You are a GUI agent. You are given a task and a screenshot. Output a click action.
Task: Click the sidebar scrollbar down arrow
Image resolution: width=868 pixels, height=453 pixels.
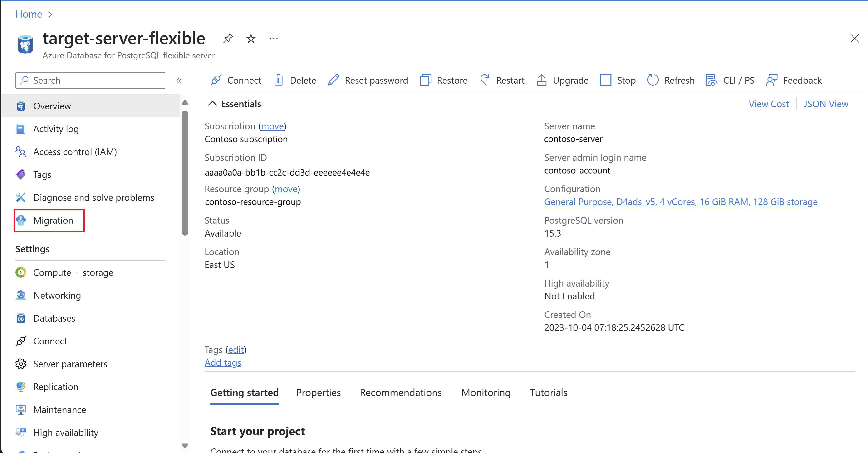[x=185, y=446]
